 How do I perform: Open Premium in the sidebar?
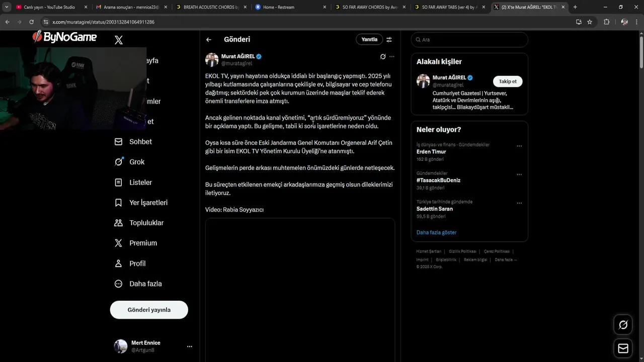point(136,243)
